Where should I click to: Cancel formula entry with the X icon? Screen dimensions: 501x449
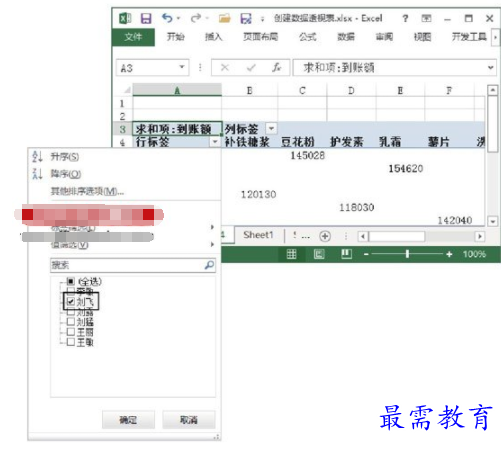pyautogui.click(x=225, y=68)
